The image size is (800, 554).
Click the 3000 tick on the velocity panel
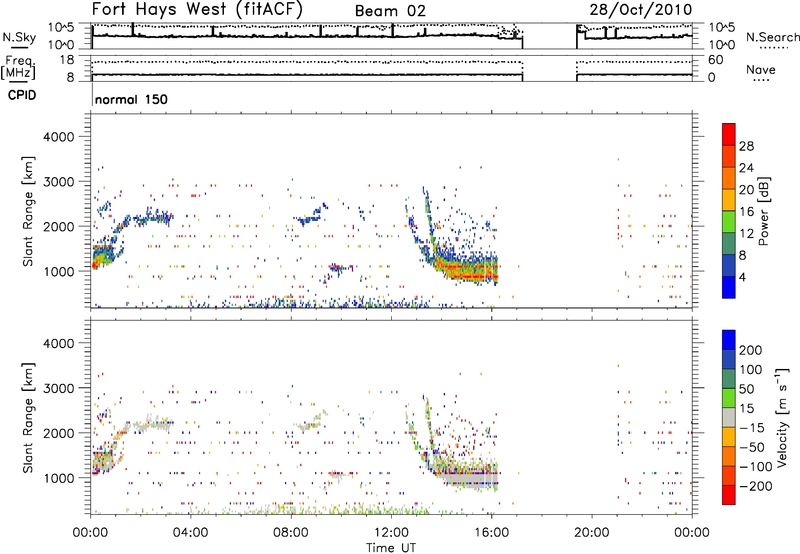pyautogui.click(x=58, y=388)
